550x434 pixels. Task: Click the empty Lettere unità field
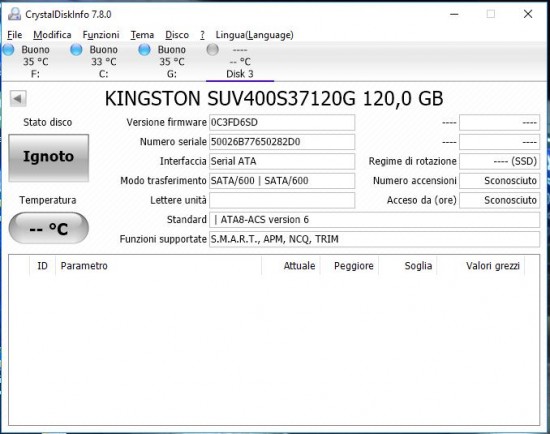click(282, 200)
